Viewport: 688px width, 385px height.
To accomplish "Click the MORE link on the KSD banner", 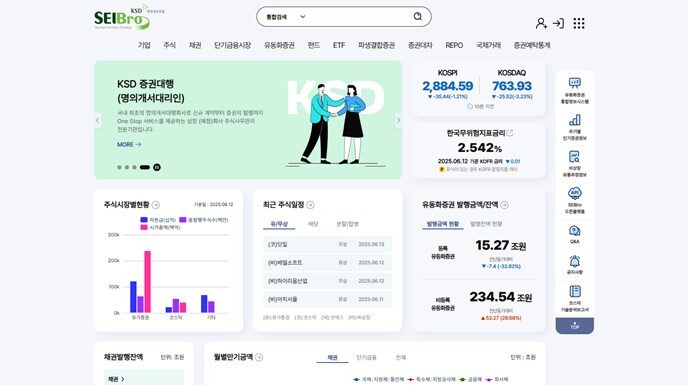I will (x=129, y=144).
